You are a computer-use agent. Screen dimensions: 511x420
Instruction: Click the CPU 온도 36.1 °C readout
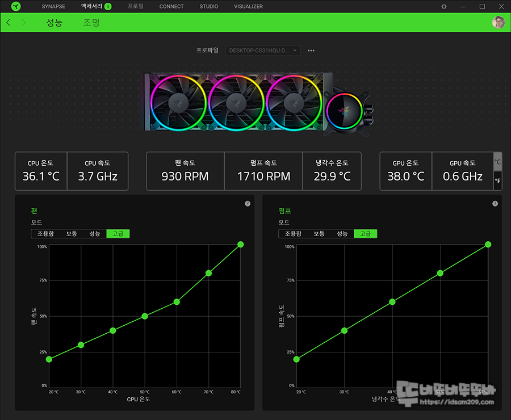[x=41, y=171]
